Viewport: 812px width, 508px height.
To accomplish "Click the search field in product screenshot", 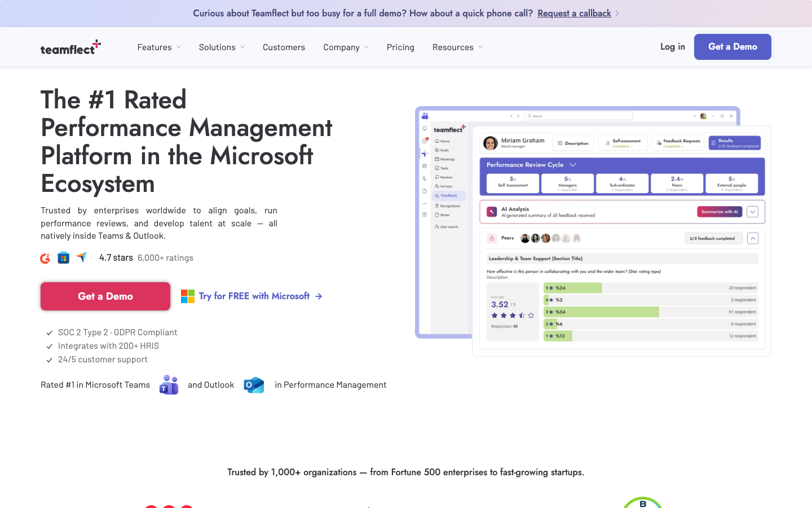I will [579, 116].
